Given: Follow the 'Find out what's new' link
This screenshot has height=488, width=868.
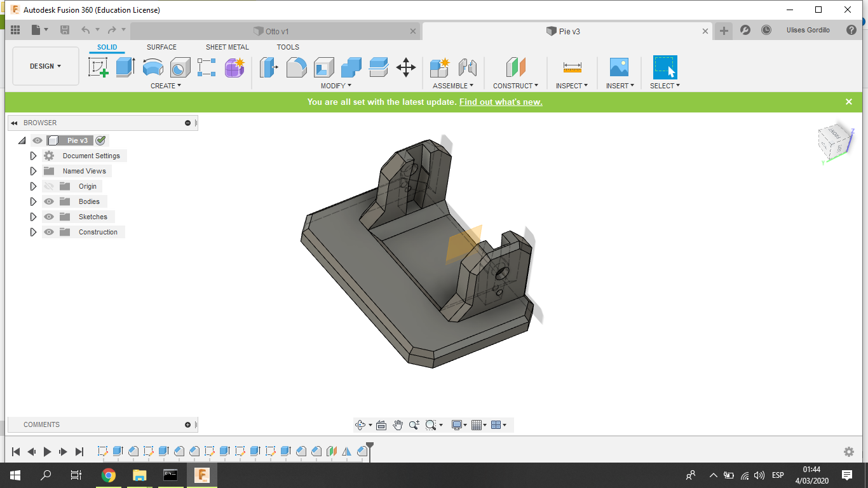Looking at the screenshot, I should pos(501,102).
